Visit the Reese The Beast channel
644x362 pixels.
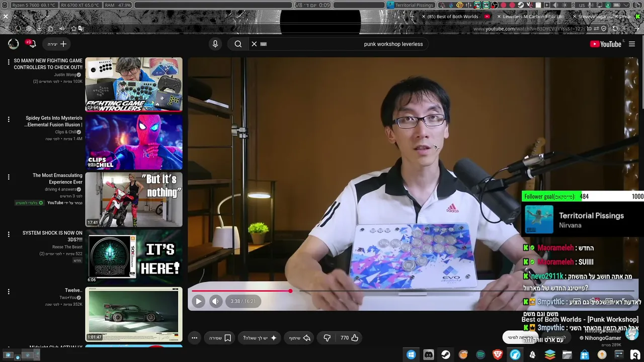[x=67, y=247]
